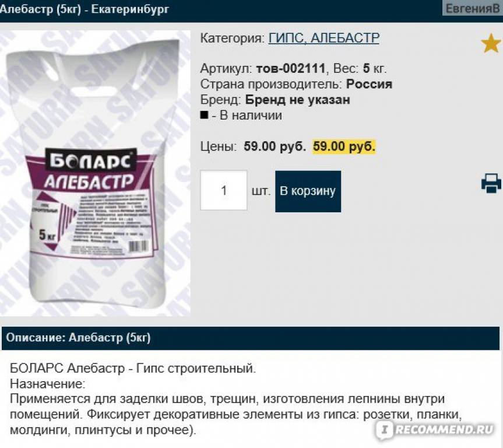
Task: Click the article number тов-002111
Action: click(291, 68)
